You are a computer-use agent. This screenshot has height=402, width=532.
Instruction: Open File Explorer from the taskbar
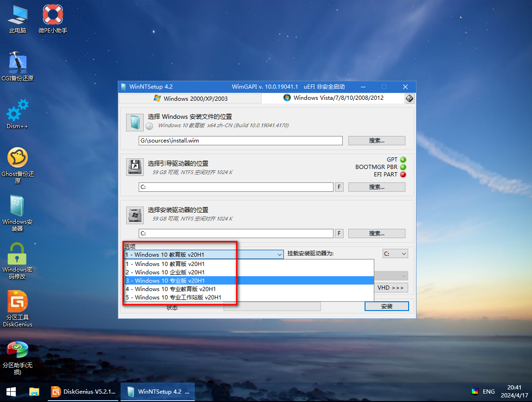[34, 392]
